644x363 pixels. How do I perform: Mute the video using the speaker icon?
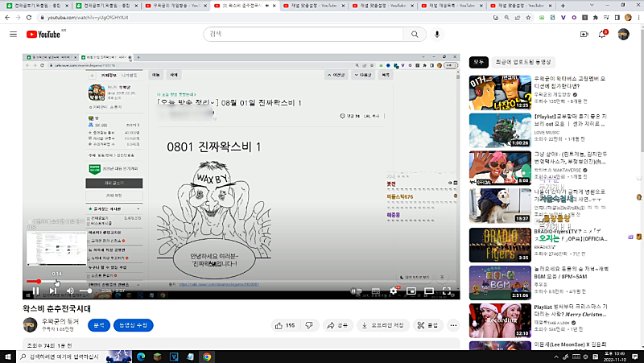click(70, 291)
